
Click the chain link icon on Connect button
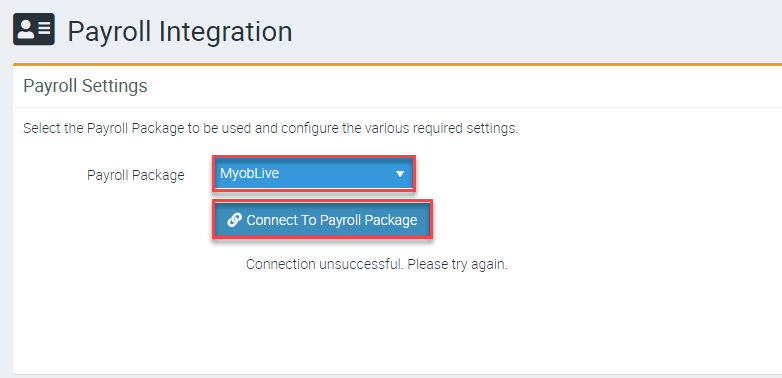234,220
